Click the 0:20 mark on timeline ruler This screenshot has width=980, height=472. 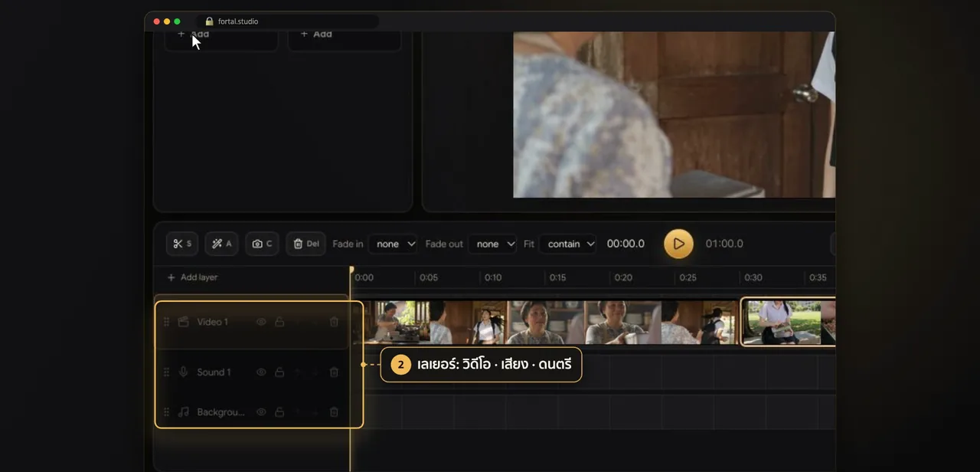pos(623,277)
